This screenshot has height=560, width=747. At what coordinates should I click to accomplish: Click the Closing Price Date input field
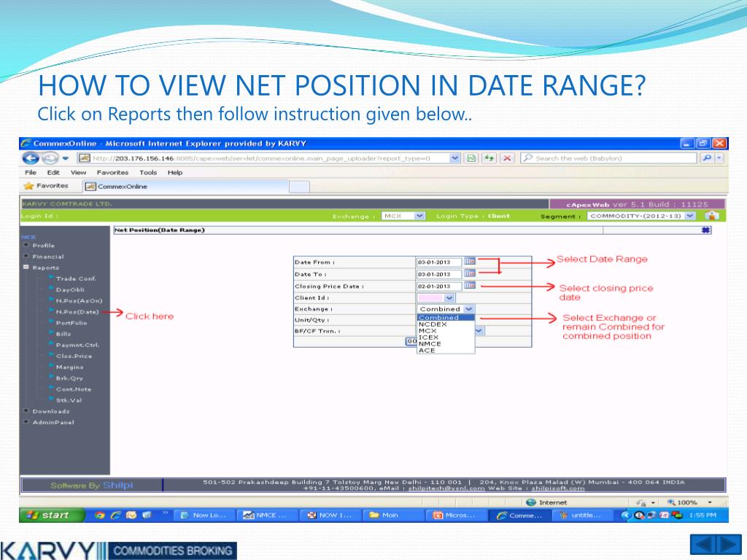(x=439, y=286)
